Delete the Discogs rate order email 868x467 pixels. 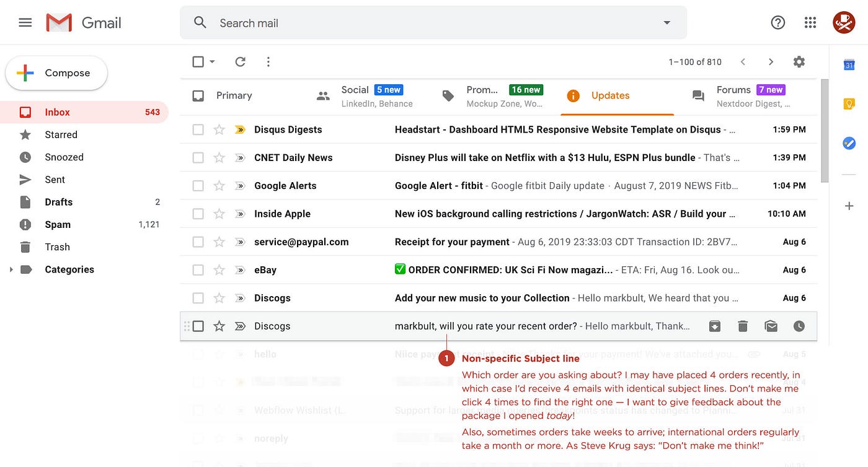point(743,326)
